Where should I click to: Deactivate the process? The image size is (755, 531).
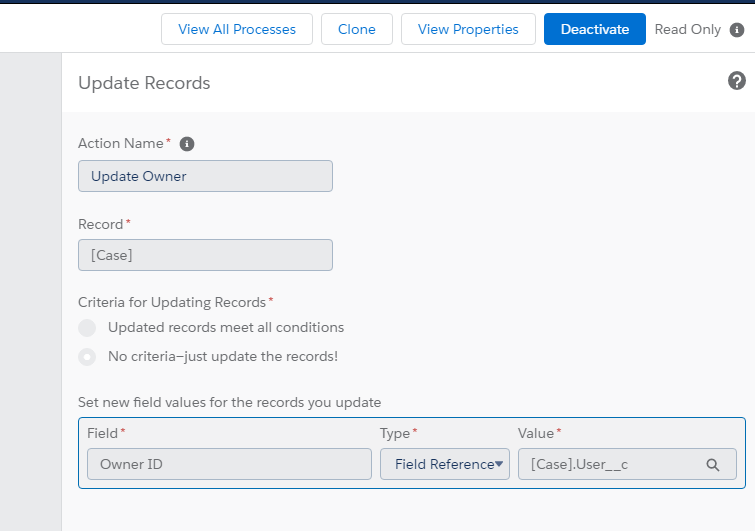[595, 29]
